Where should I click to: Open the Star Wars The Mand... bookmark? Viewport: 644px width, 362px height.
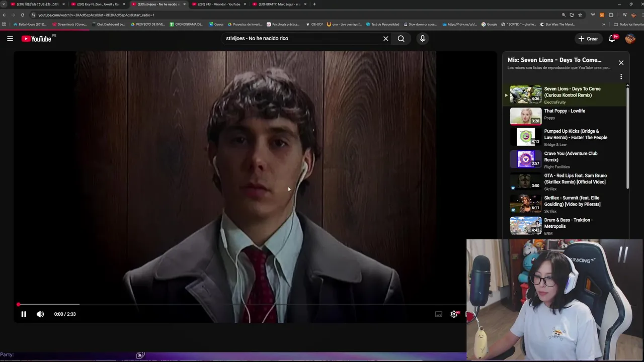click(557, 24)
